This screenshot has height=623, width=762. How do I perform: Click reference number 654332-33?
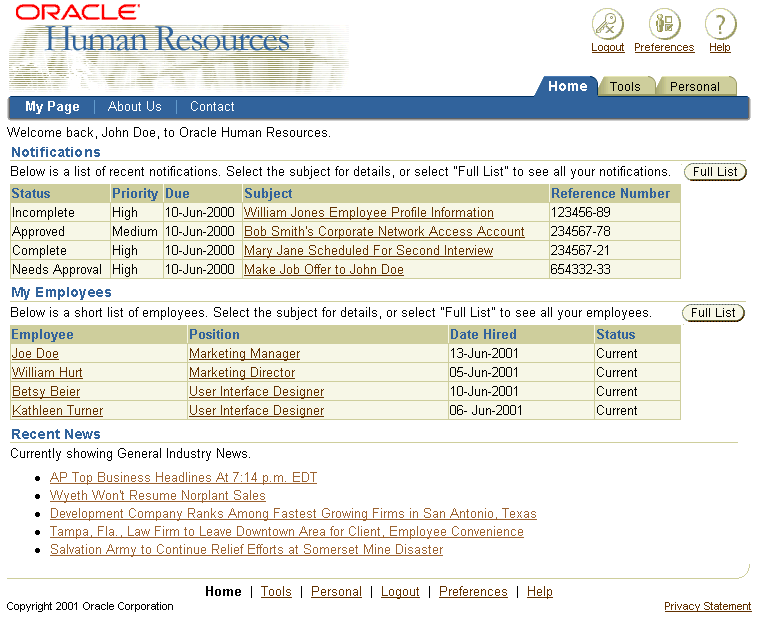click(580, 270)
